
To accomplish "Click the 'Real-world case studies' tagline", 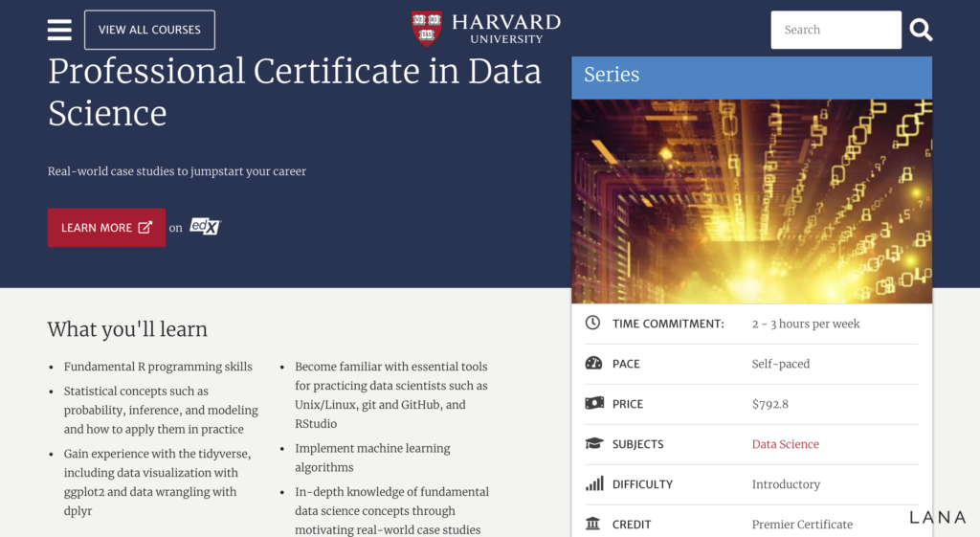I will (x=177, y=171).
